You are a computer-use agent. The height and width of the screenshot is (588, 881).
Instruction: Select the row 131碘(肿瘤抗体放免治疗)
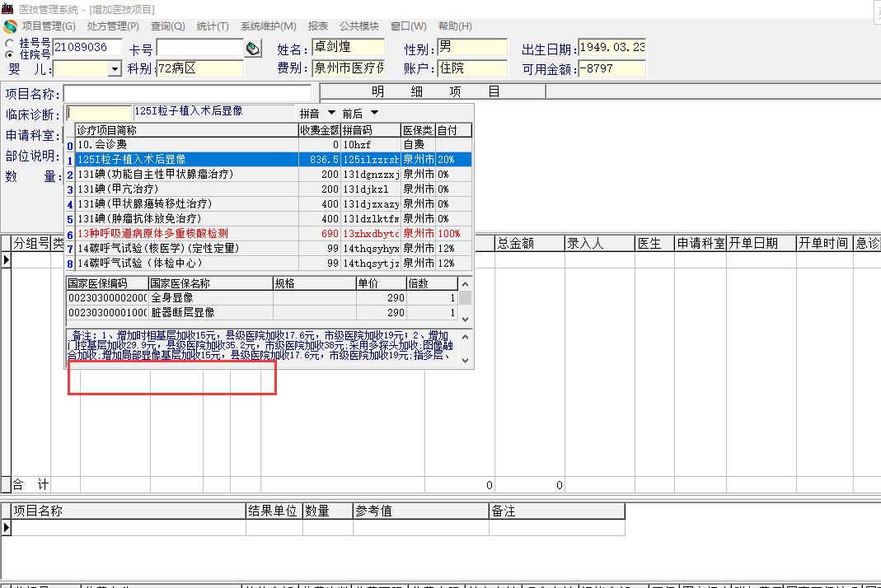click(x=273, y=218)
